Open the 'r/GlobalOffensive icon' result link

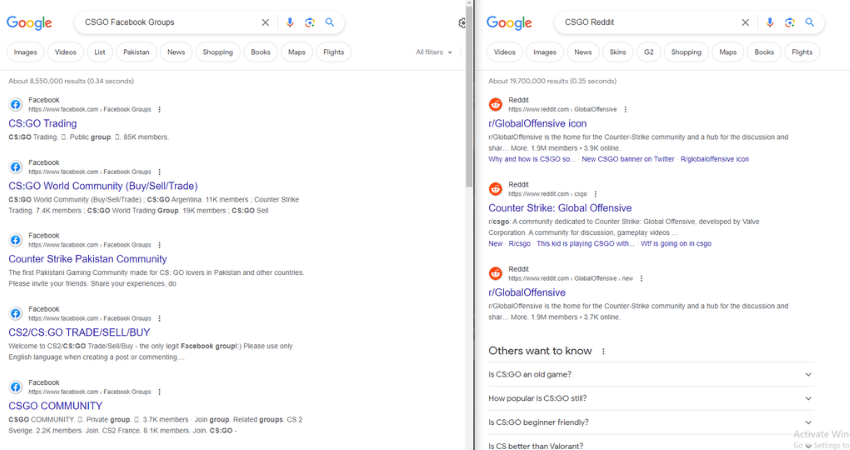click(x=537, y=124)
